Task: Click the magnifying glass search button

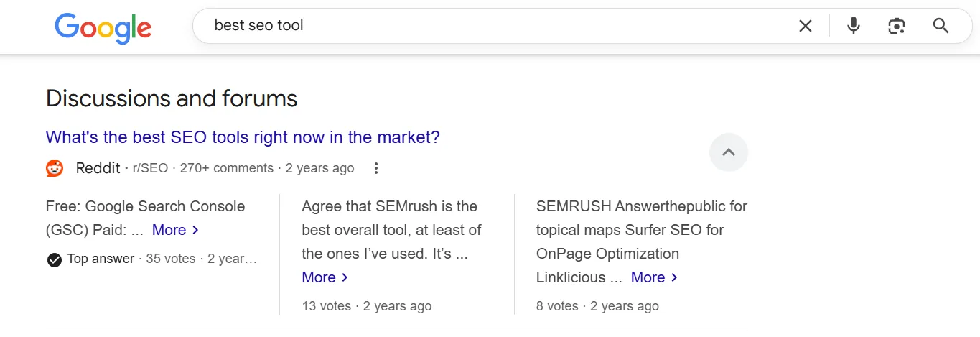Action: point(941,26)
